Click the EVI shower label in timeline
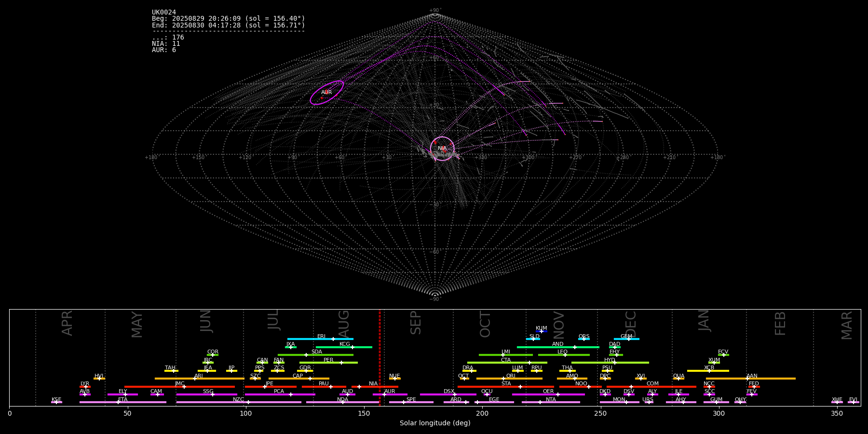Image resolution: width=868 pixels, height=434 pixels. [x=853, y=400]
